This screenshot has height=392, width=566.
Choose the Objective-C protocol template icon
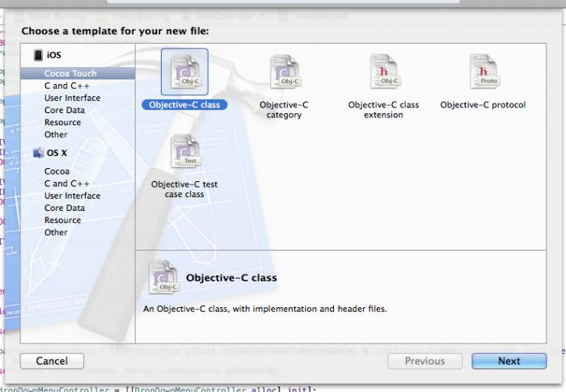tap(484, 71)
